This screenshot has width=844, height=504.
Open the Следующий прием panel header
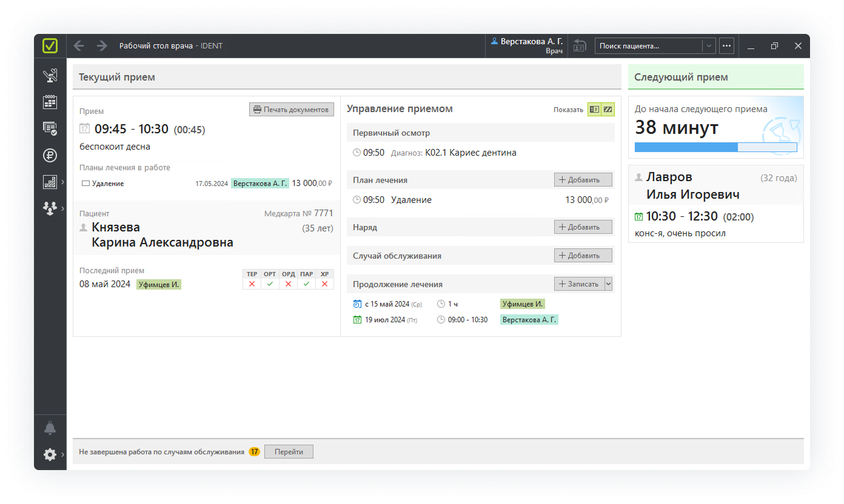(716, 77)
